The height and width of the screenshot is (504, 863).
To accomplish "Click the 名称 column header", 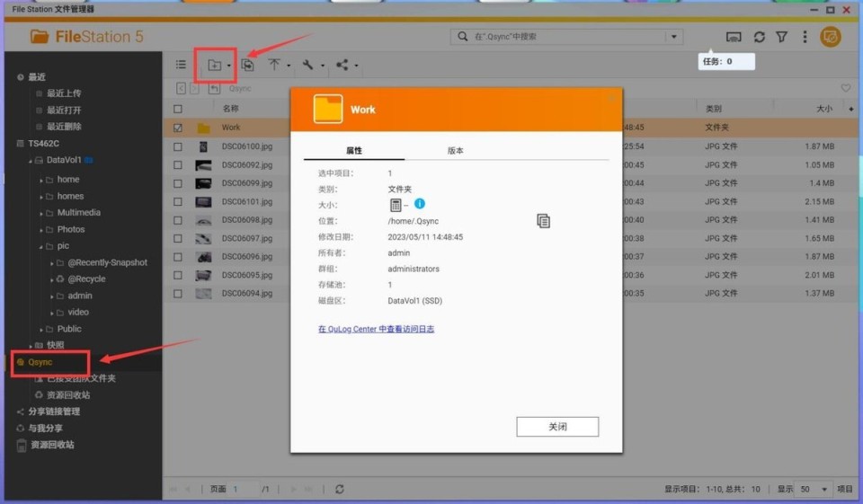I will click(231, 109).
